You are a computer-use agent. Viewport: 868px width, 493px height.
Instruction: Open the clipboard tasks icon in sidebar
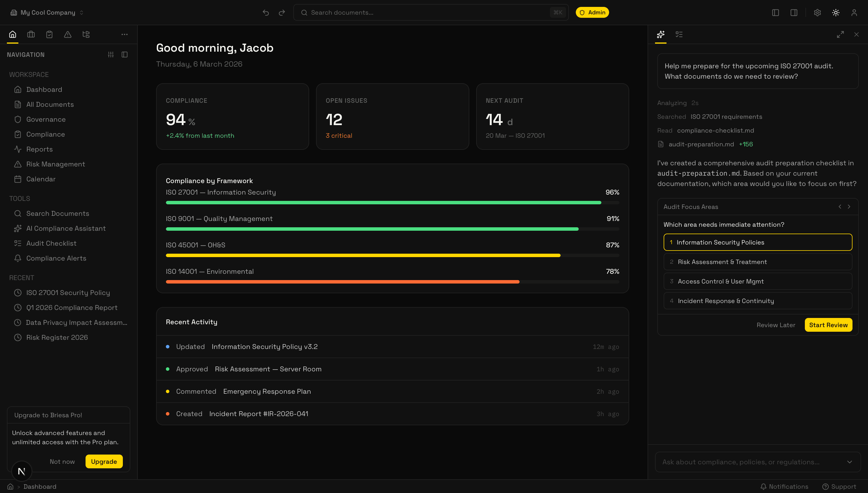pos(49,34)
